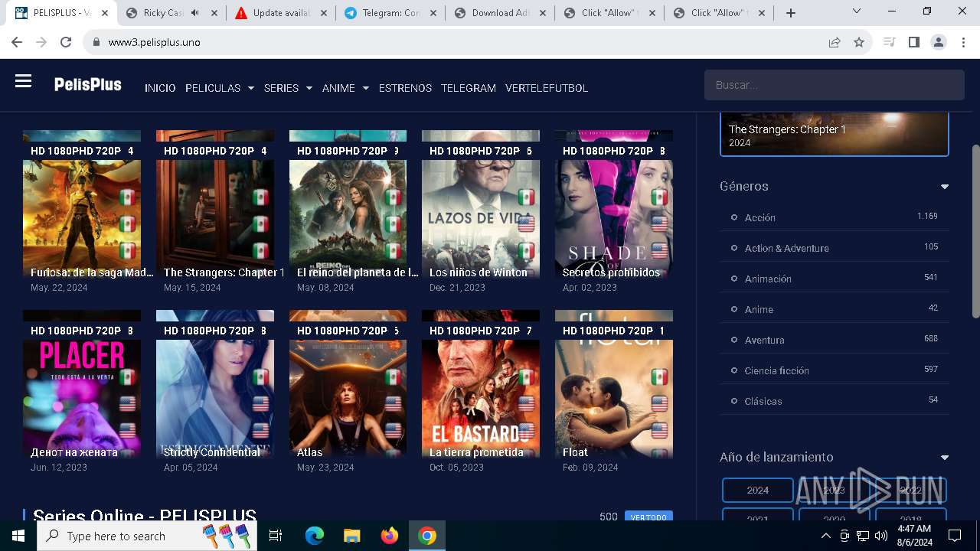The height and width of the screenshot is (551, 980).
Task: Open The Strangers sidebar featured card
Action: tap(835, 134)
